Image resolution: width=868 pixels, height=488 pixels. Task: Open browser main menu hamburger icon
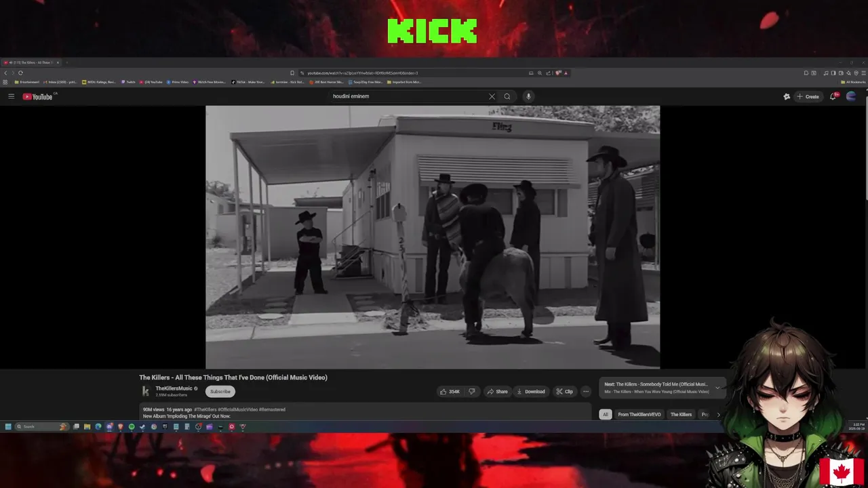863,73
